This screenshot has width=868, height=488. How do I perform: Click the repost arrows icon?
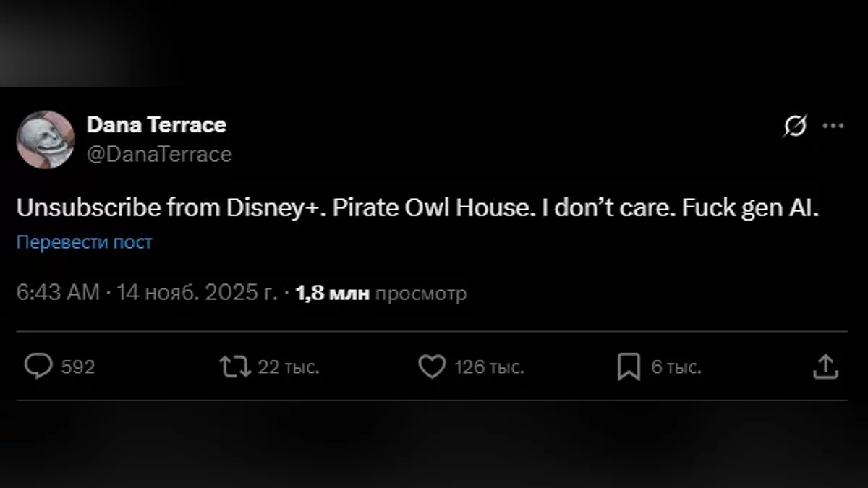pyautogui.click(x=235, y=367)
